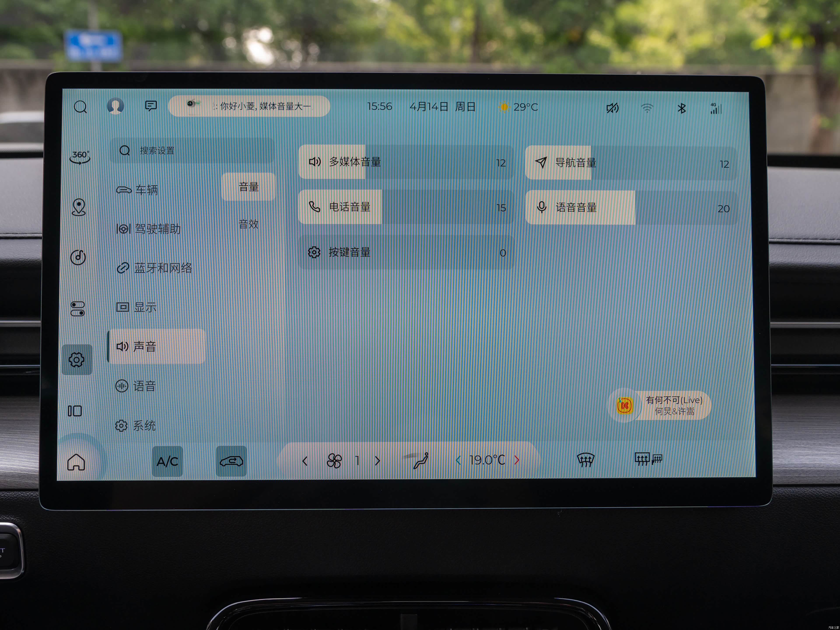Open the navigation map pin icon

tap(79, 207)
